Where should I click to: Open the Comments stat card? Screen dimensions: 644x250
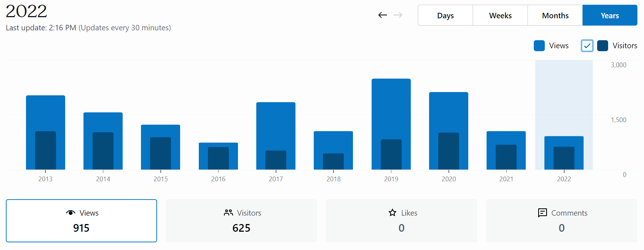tap(561, 221)
